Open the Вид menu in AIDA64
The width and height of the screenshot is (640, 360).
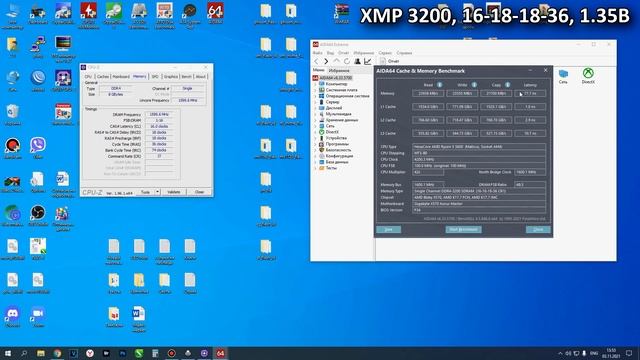(x=330, y=53)
